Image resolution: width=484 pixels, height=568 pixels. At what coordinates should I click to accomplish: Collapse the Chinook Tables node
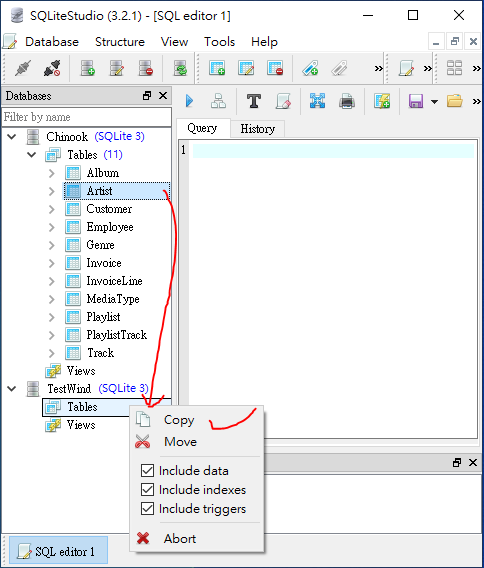tap(32, 155)
